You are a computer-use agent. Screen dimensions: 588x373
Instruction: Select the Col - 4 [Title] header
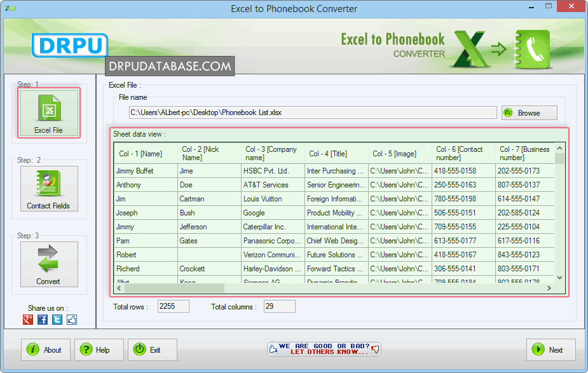[336, 154]
